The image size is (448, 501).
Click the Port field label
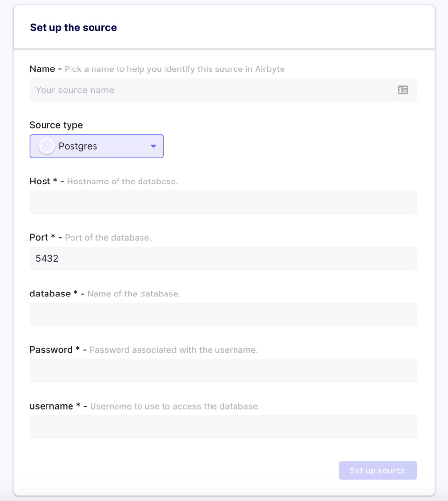point(39,238)
